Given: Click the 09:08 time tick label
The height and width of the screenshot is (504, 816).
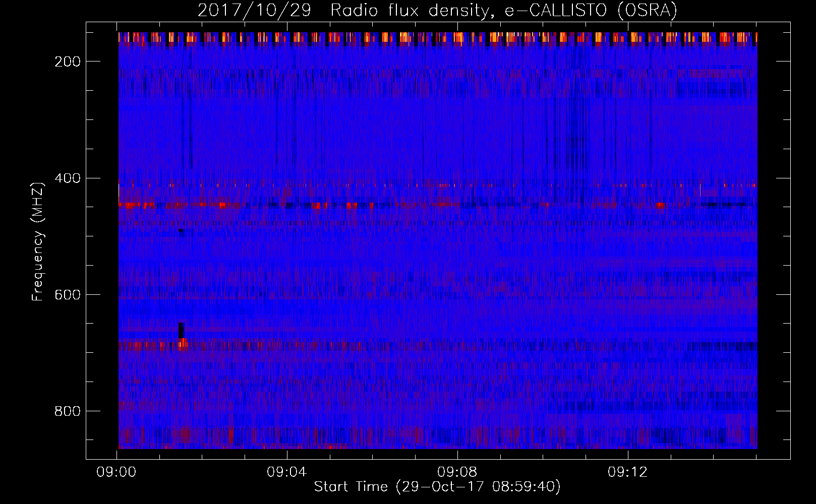Looking at the screenshot, I should pos(458,472).
